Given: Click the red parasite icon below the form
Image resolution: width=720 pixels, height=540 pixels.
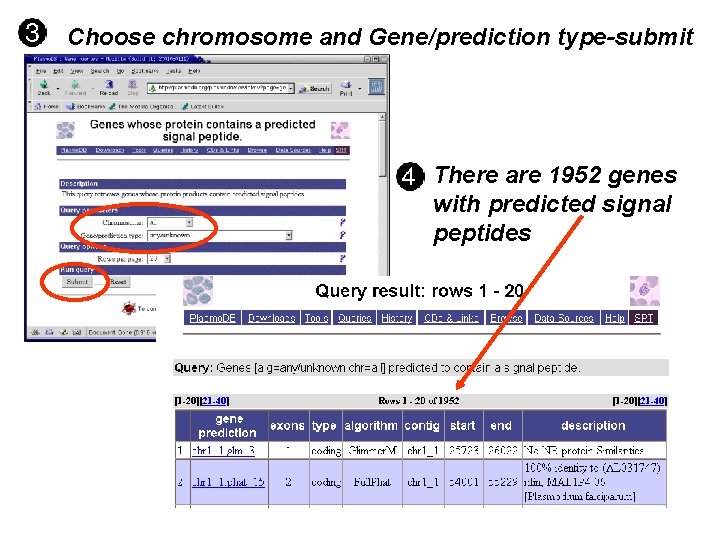Looking at the screenshot, I should [129, 308].
